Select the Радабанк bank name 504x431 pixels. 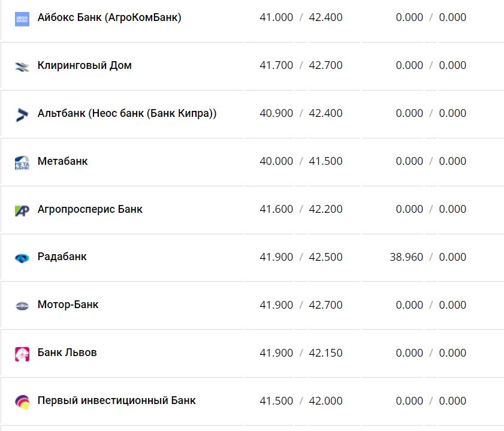(x=62, y=257)
